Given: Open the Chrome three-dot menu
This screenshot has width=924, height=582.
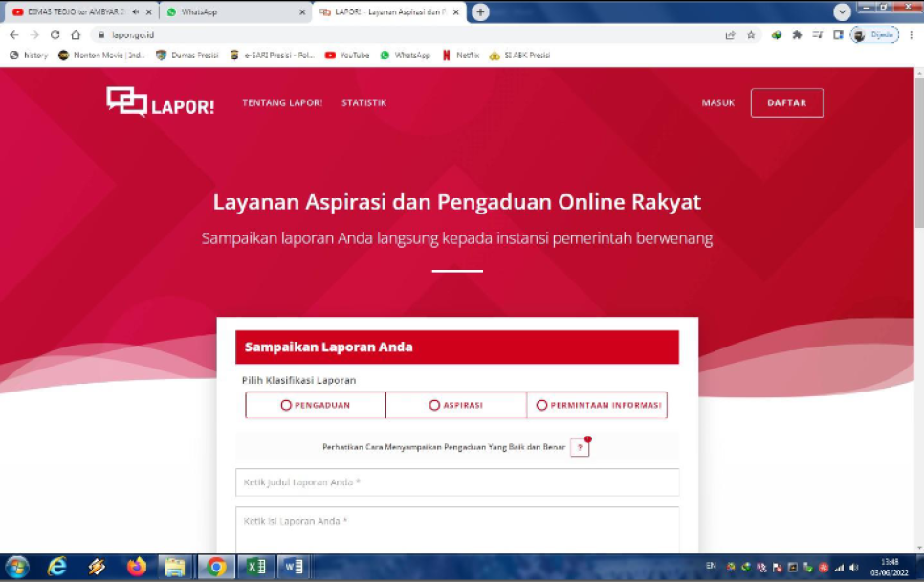Looking at the screenshot, I should click(x=911, y=35).
